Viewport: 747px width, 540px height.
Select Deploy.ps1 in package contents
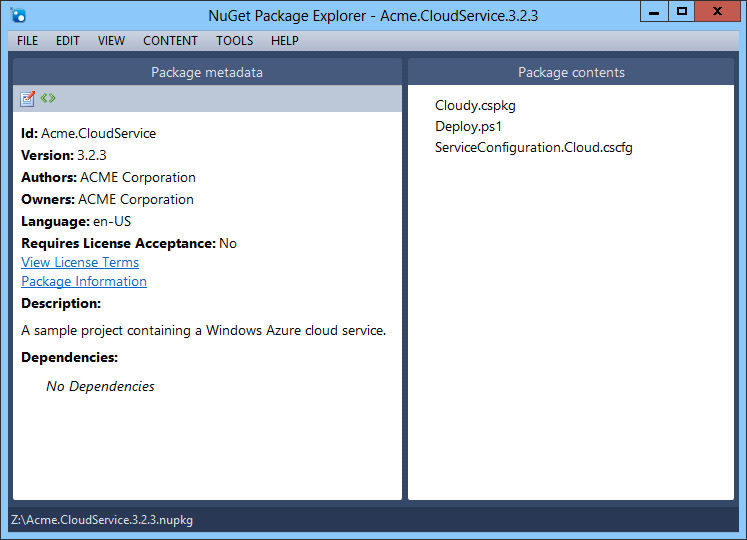pyautogui.click(x=468, y=126)
